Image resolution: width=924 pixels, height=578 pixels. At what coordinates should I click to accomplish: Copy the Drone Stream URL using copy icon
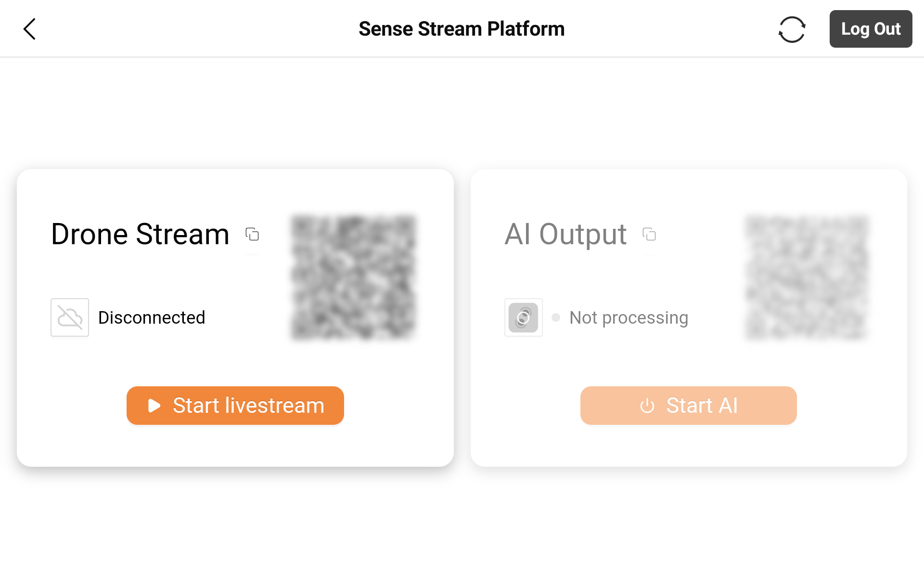(252, 235)
